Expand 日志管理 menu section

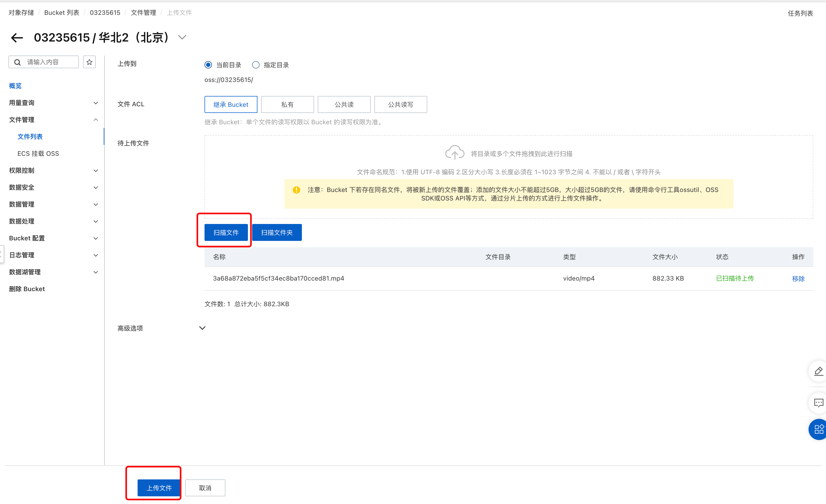click(96, 255)
